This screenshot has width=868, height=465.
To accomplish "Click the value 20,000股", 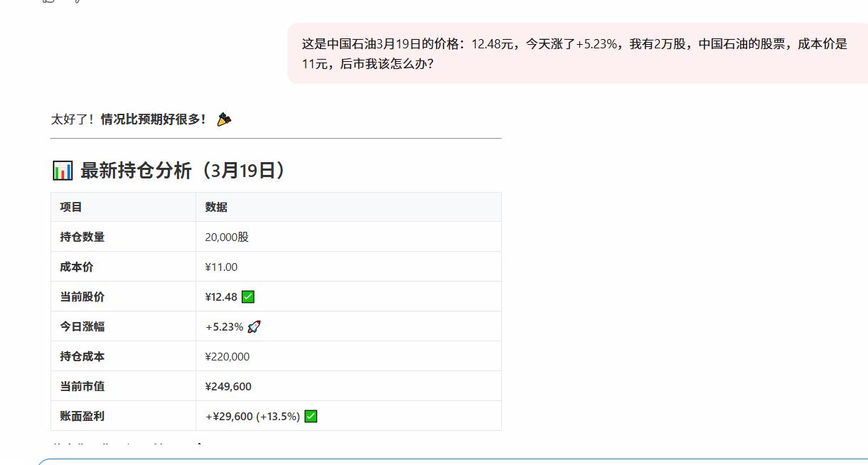I will pos(227,237).
